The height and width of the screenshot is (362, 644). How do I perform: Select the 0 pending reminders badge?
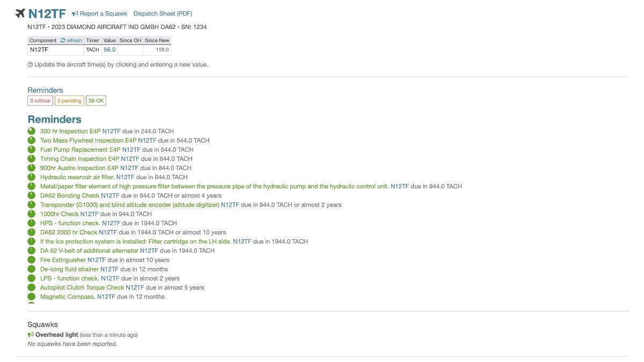(x=69, y=100)
